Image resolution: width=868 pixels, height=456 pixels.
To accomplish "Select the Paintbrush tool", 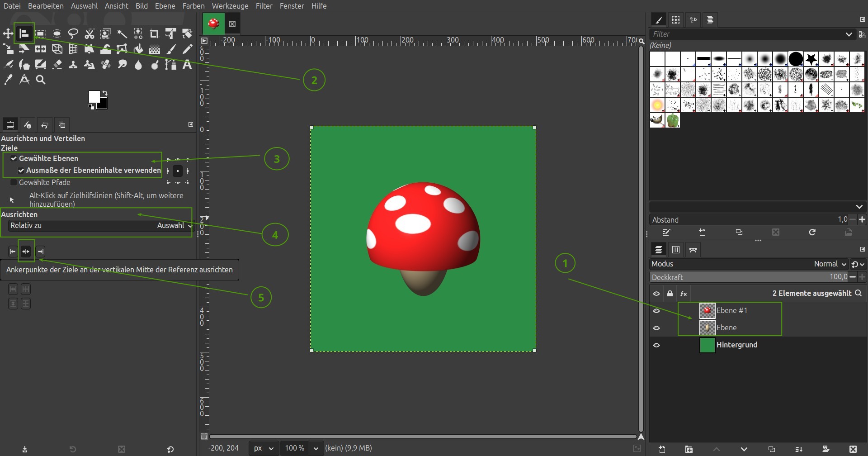I will click(171, 49).
